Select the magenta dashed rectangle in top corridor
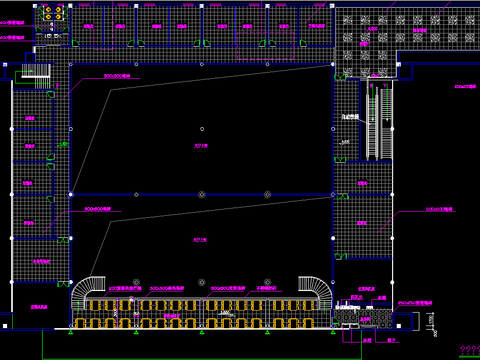The height and width of the screenshot is (360, 480). tap(265, 46)
